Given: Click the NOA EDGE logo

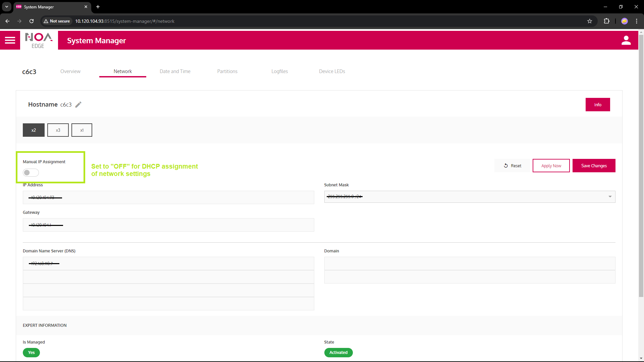Looking at the screenshot, I should (x=39, y=41).
